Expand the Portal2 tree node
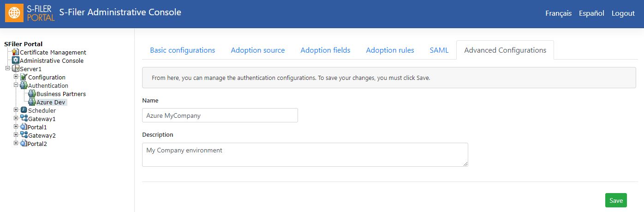The width and height of the screenshot is (644, 212). coord(16,143)
